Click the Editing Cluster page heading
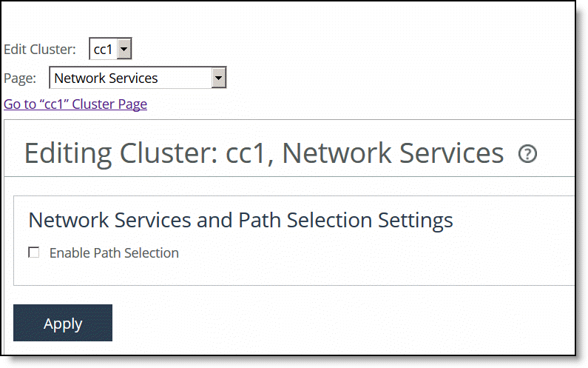Screen dimensions: 588x368 (263, 153)
